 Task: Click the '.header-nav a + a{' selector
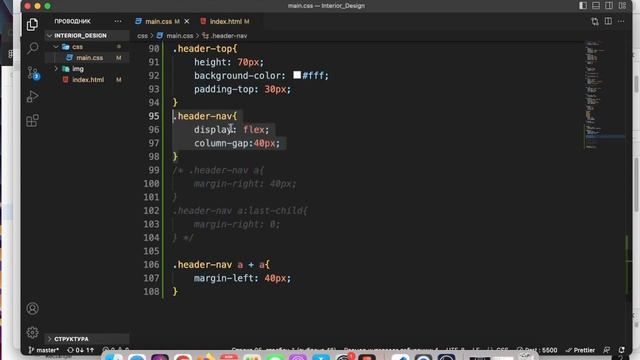click(221, 264)
